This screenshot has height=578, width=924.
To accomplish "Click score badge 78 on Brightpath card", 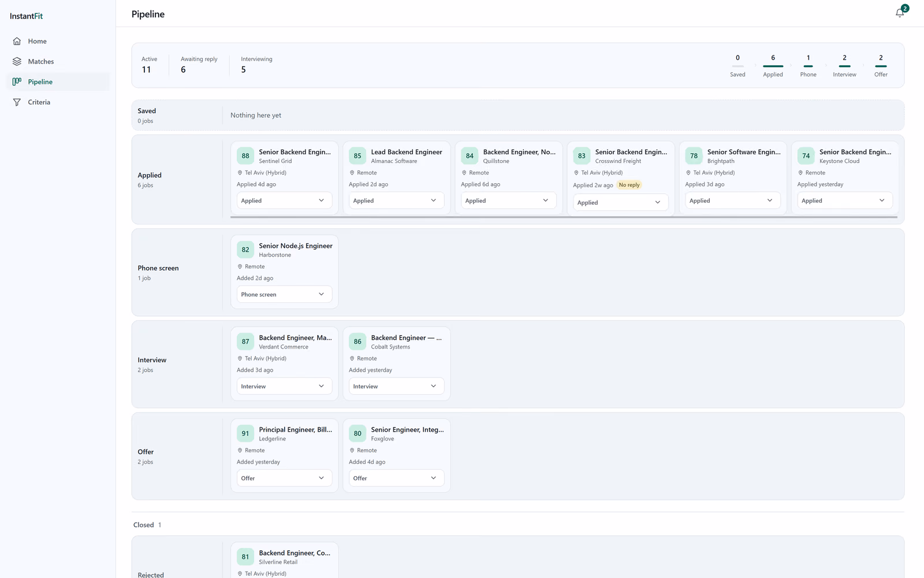I will tap(694, 156).
